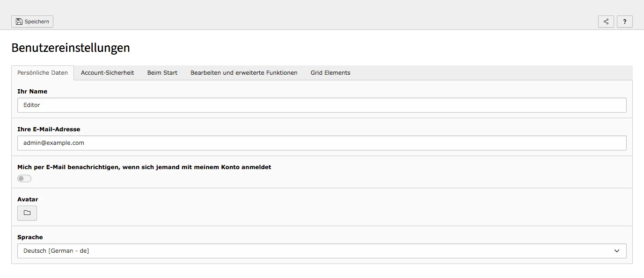644x278 pixels.
Task: Select the Persönliche Daten tab
Action: [43, 72]
